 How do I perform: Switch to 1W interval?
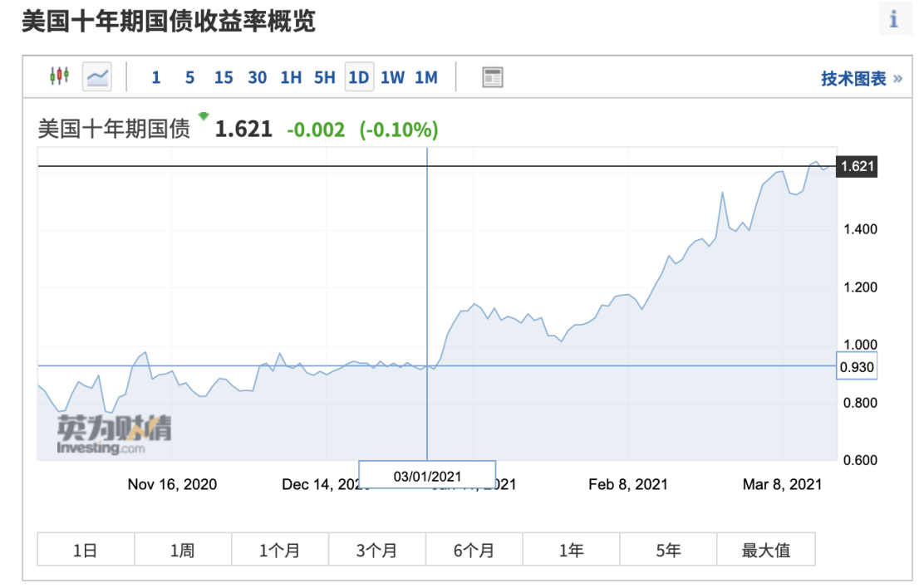[392, 77]
